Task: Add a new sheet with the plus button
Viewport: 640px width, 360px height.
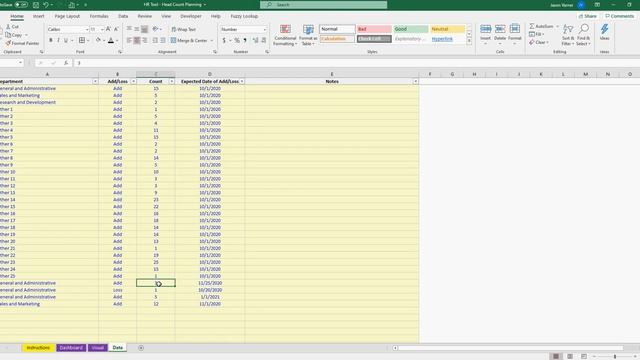Action: 141,348
